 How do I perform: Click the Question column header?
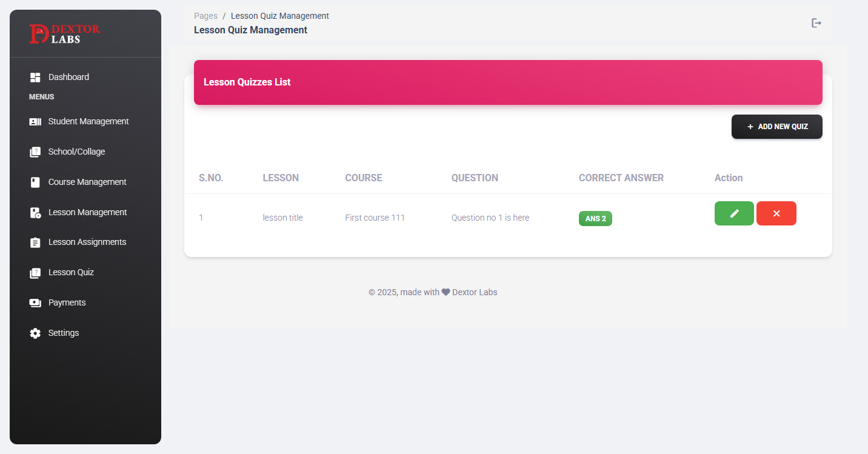pos(475,178)
